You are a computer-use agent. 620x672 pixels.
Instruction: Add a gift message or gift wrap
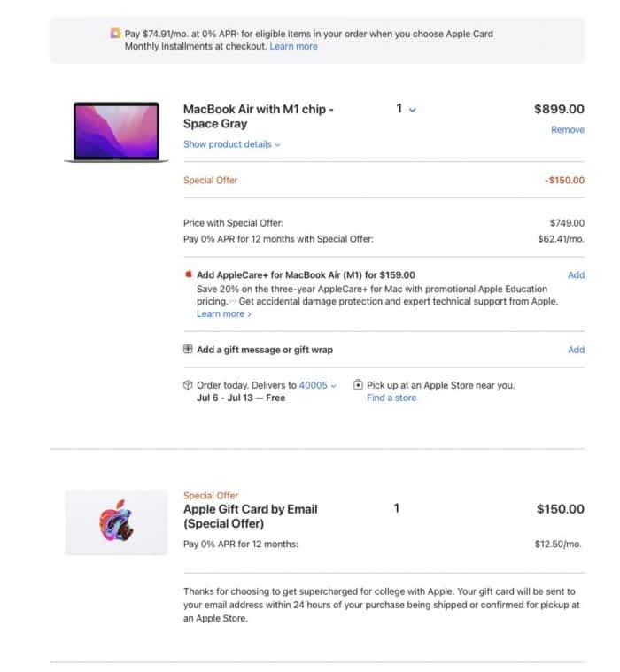(x=576, y=350)
